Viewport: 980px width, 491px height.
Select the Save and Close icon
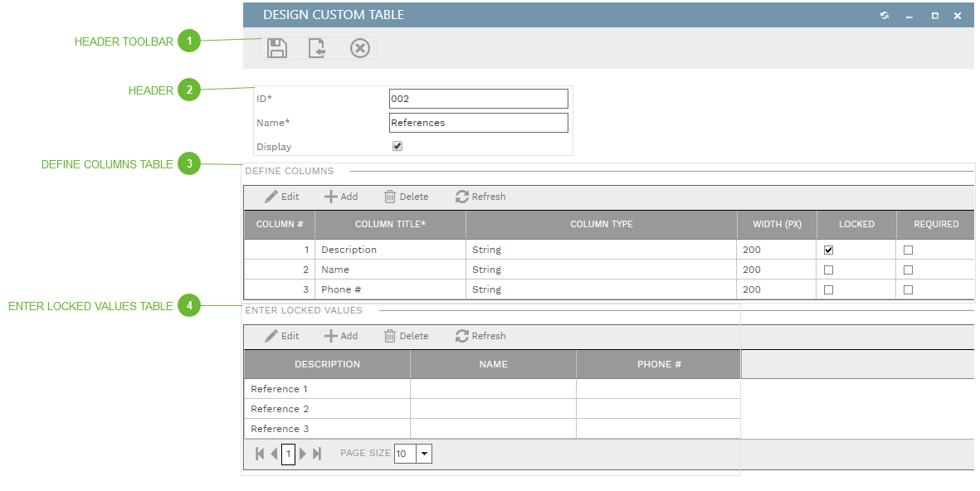(318, 48)
